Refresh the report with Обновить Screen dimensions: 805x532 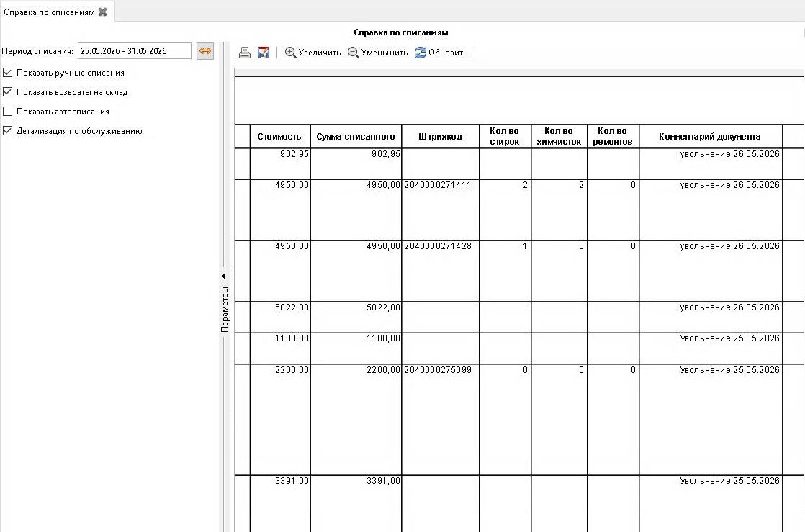441,53
